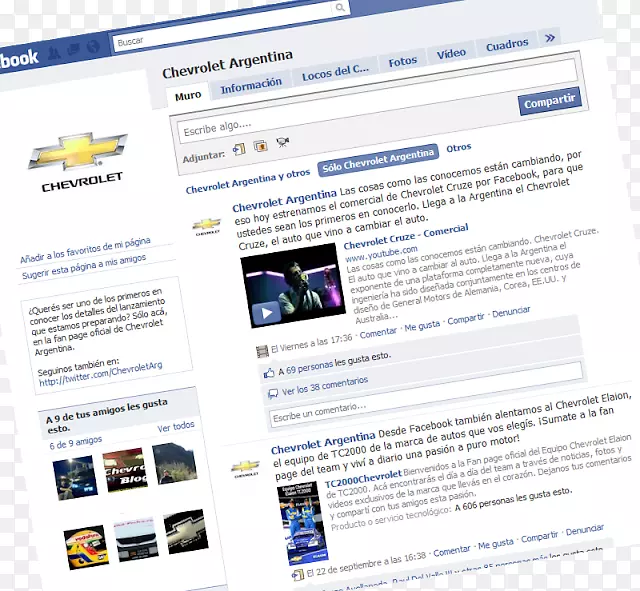Image resolution: width=640 pixels, height=591 pixels.
Task: Select the Otros filter
Action: pos(458,147)
